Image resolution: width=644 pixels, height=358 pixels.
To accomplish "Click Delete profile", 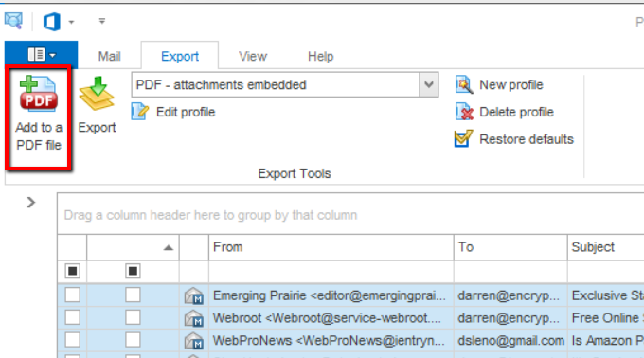I will (505, 112).
